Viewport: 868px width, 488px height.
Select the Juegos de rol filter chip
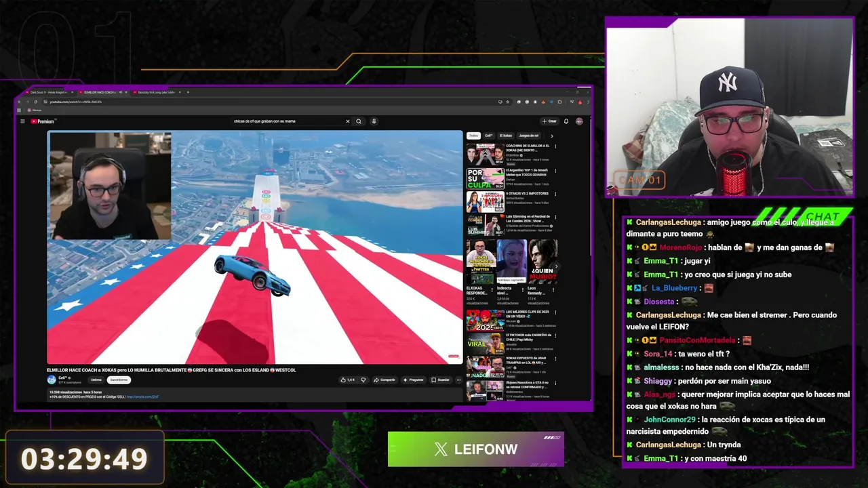(x=528, y=136)
